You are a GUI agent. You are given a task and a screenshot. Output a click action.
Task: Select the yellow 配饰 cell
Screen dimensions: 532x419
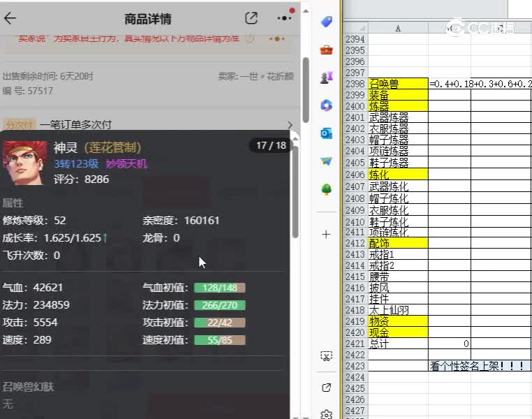[x=398, y=243]
